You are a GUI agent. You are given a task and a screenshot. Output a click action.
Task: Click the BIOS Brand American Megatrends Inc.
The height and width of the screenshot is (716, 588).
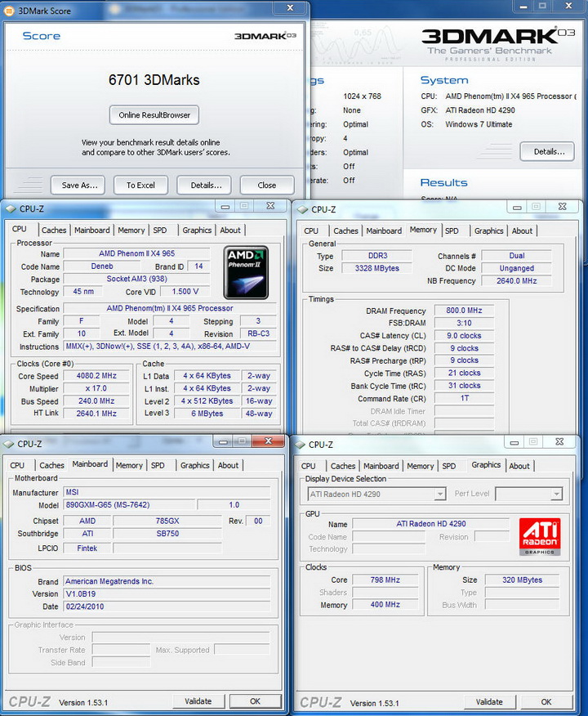[x=167, y=581]
